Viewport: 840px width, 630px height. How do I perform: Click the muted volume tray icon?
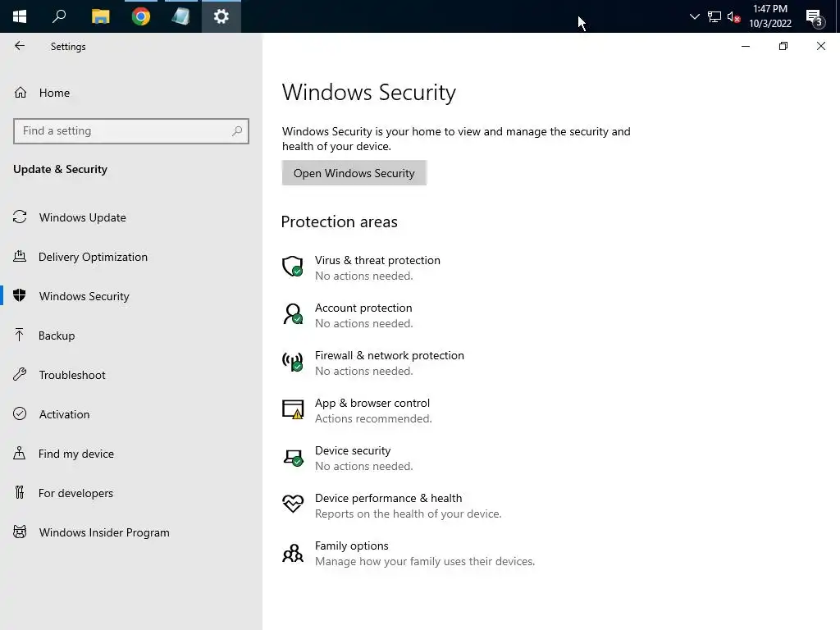pyautogui.click(x=734, y=16)
